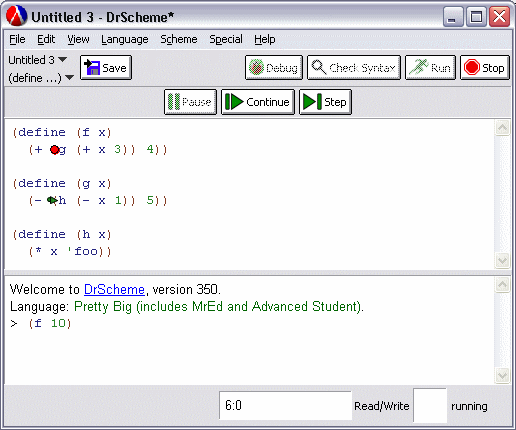Image resolution: width=516 pixels, height=430 pixels.
Task: Click definitions pane scroll up arrow
Action: (502, 128)
